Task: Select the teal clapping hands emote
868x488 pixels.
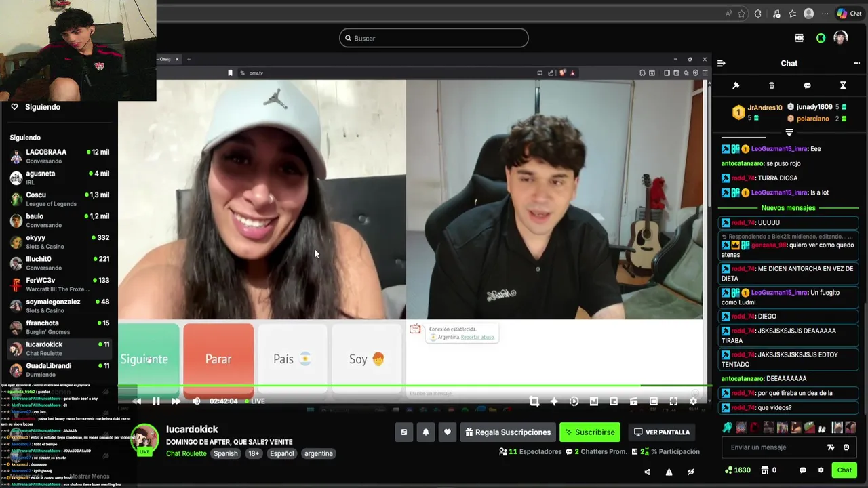Action: (x=728, y=427)
